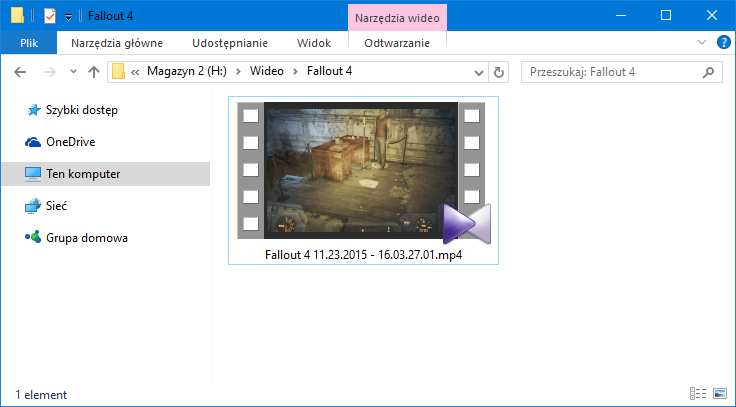Maximize the Fallout 4 window

click(666, 15)
